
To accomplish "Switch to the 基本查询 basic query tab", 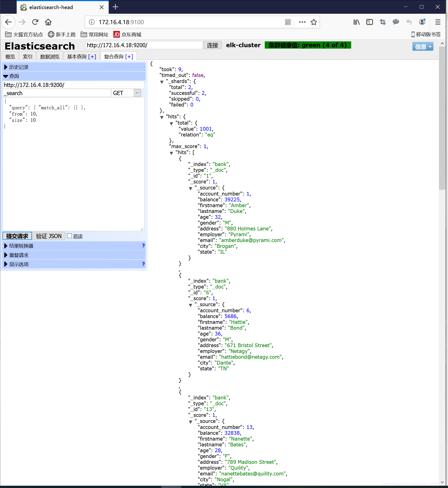I will [77, 56].
